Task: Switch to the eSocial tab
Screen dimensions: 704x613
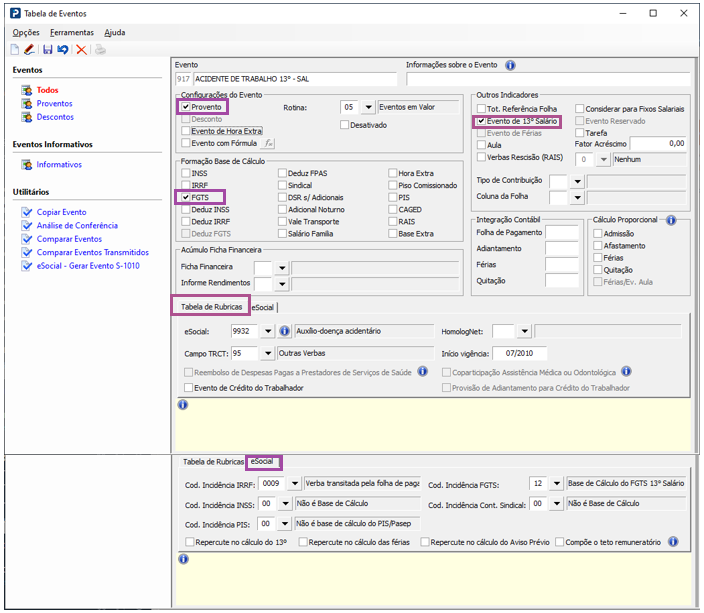Action: pyautogui.click(x=263, y=307)
